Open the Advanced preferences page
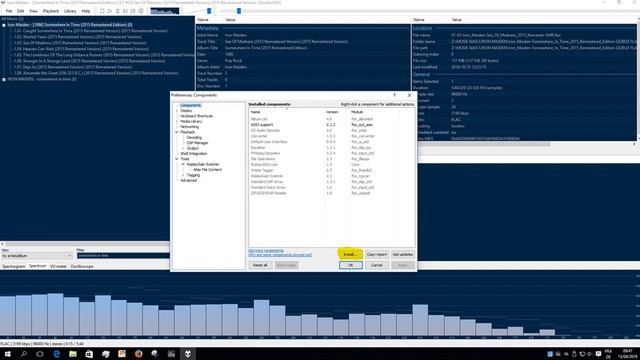The height and width of the screenshot is (360, 640). point(189,180)
